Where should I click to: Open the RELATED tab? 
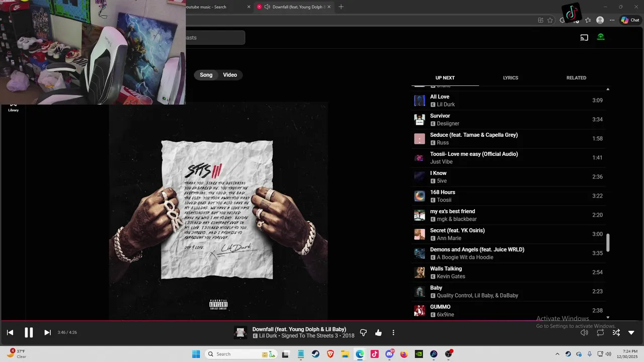[577, 78]
